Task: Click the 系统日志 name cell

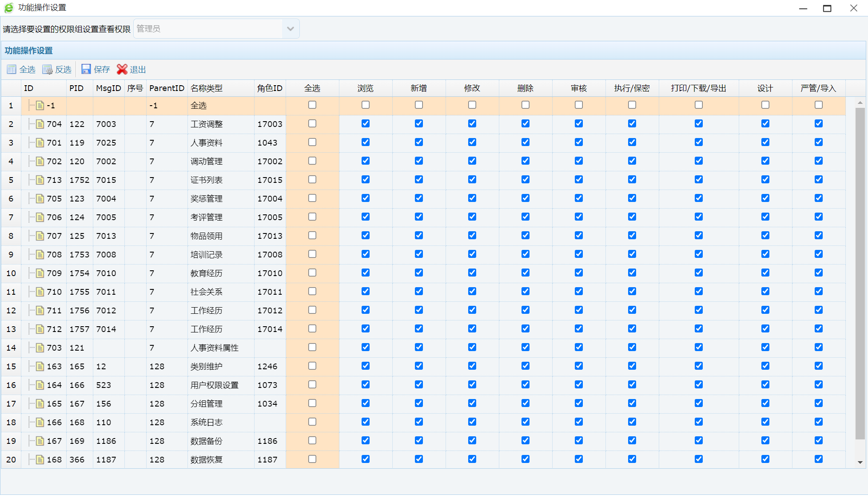Action: pyautogui.click(x=207, y=422)
